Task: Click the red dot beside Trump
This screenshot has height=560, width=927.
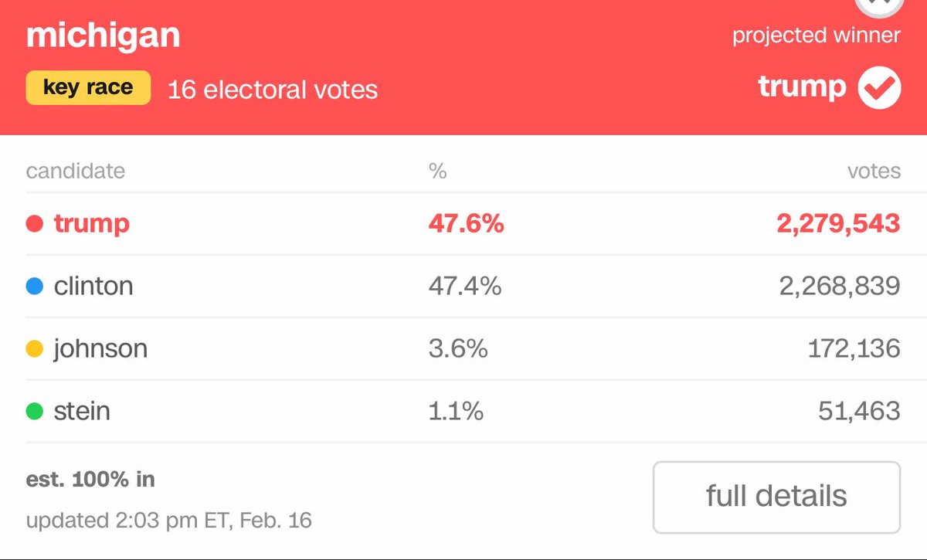Action: click(34, 224)
